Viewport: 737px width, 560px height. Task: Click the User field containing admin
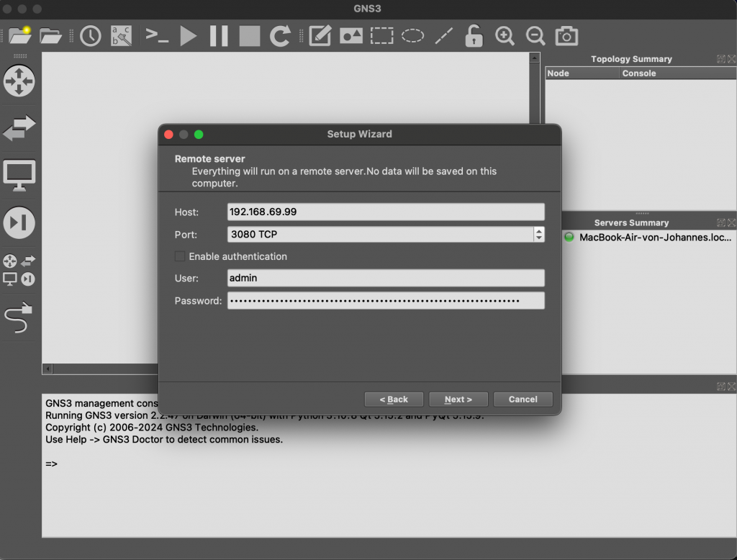point(386,278)
